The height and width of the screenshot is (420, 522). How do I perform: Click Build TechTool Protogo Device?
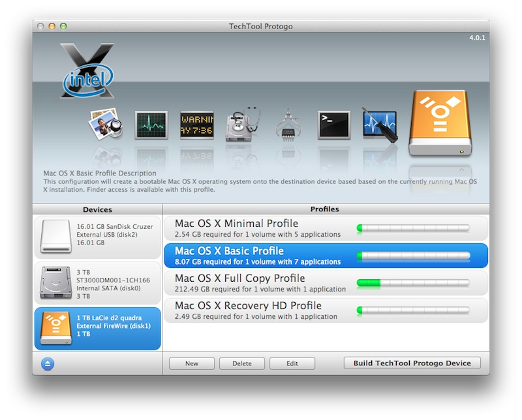pyautogui.click(x=412, y=363)
